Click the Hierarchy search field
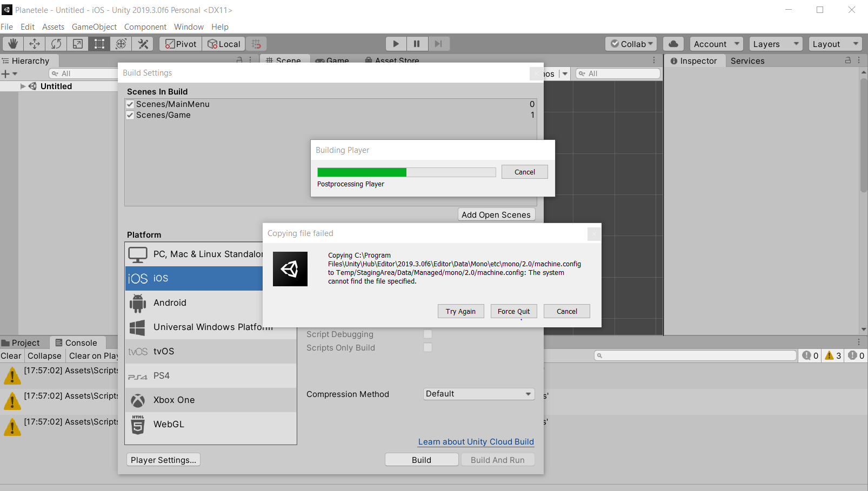 coord(84,73)
